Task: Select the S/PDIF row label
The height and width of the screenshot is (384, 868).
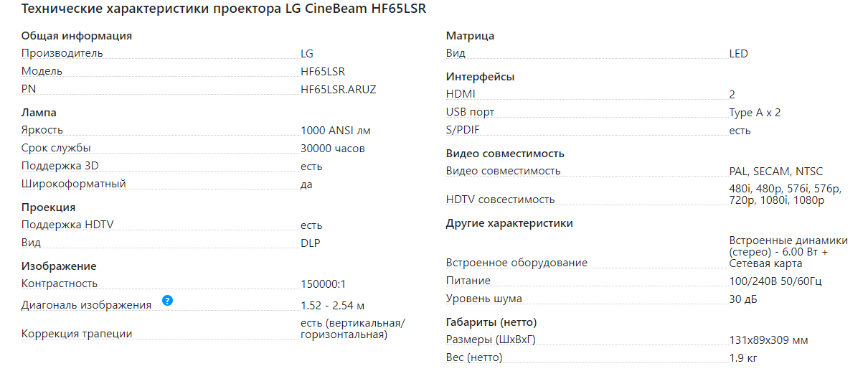Action: point(464,130)
